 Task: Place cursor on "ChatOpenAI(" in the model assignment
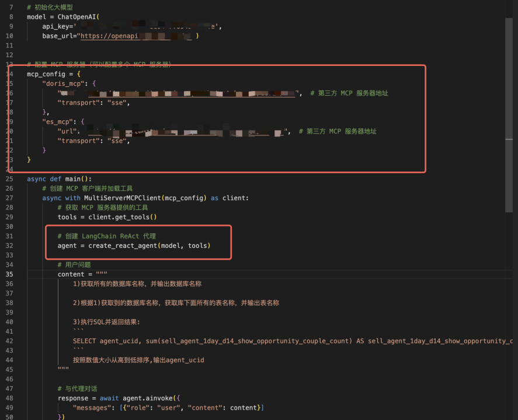point(78,17)
